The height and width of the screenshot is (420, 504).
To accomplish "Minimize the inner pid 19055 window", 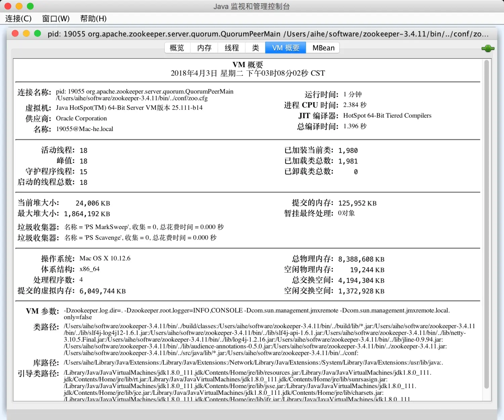I will click(26, 33).
